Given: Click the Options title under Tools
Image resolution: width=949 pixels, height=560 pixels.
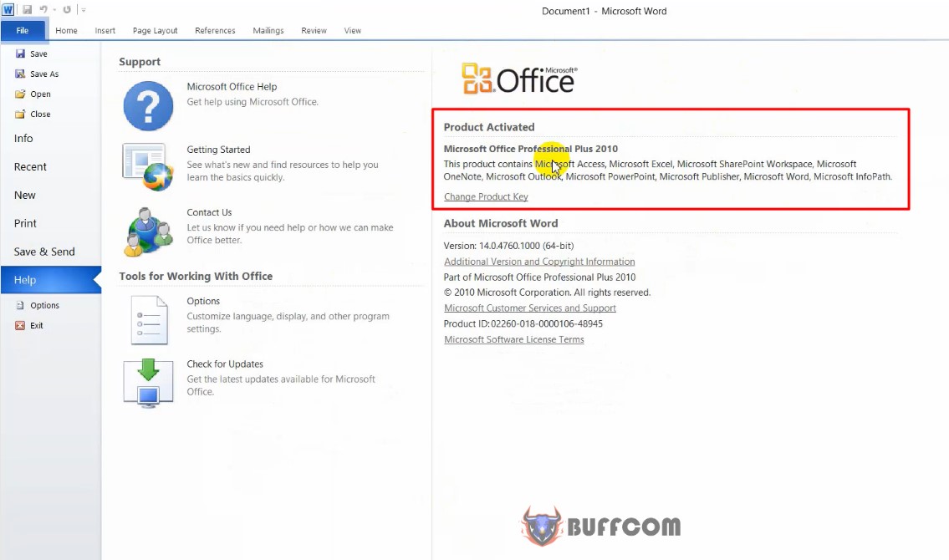Looking at the screenshot, I should tap(203, 301).
